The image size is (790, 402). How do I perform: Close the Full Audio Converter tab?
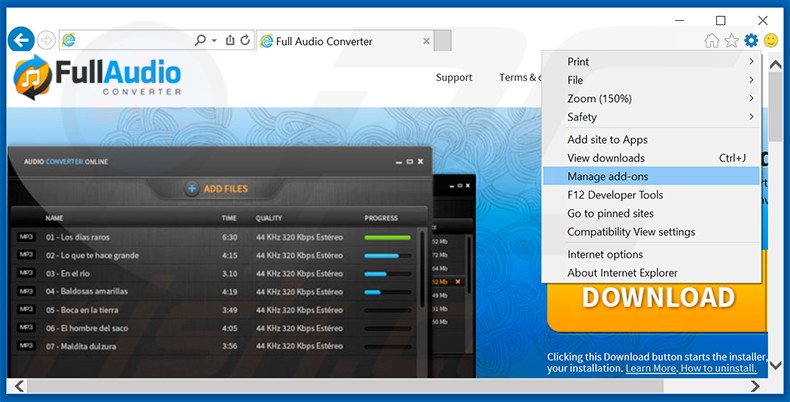tap(426, 41)
